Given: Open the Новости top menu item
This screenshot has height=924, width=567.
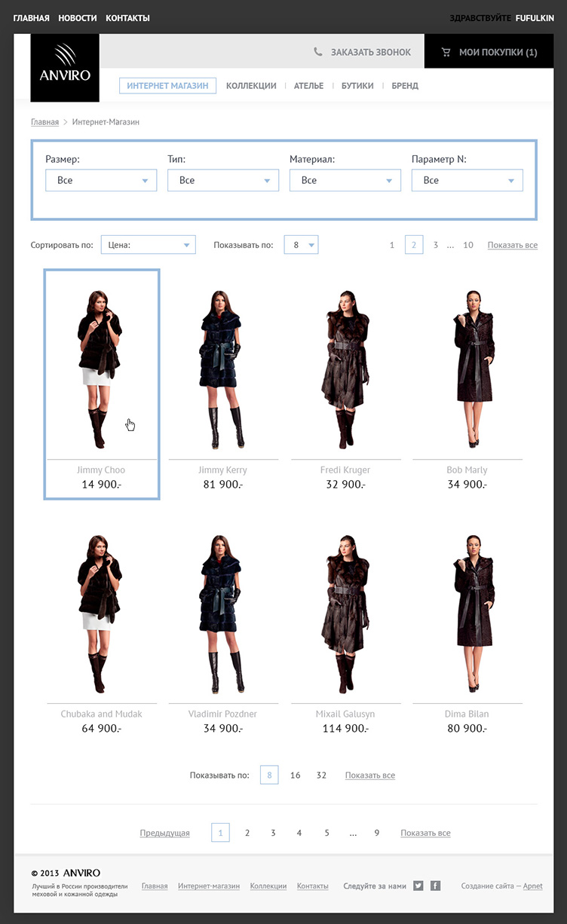Looking at the screenshot, I should [x=78, y=17].
